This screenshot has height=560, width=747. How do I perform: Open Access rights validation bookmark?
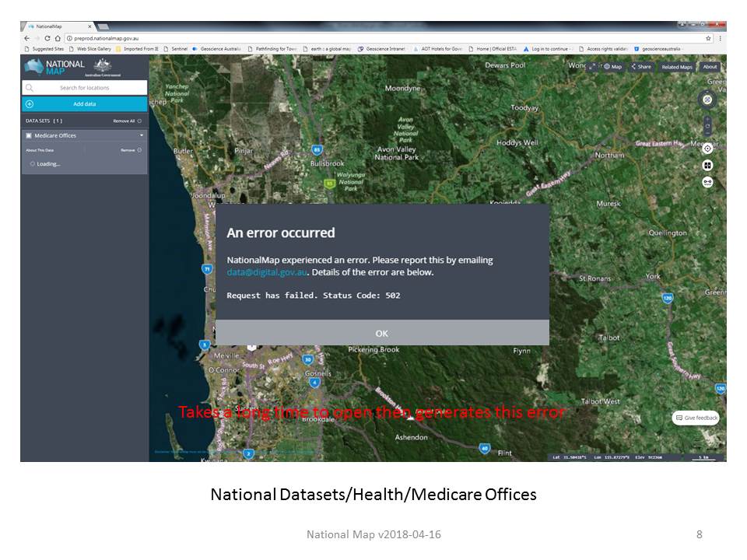603,48
